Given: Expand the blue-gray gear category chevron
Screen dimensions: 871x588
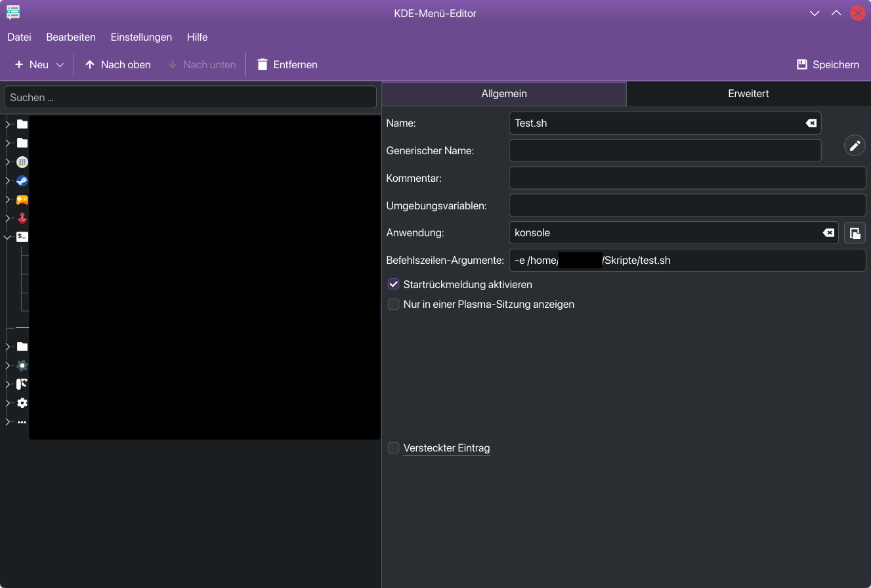Looking at the screenshot, I should [8, 366].
